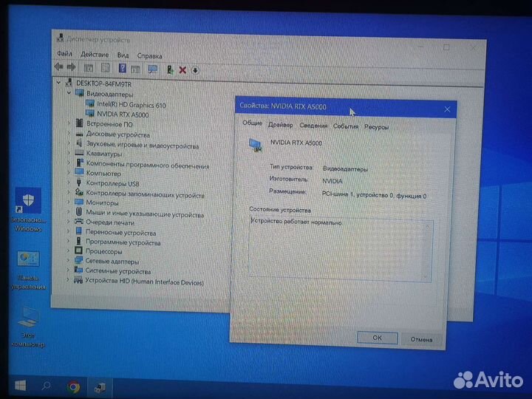Click the Видеоадаптеры display adapter icon
532x399 pixels.
[80, 92]
